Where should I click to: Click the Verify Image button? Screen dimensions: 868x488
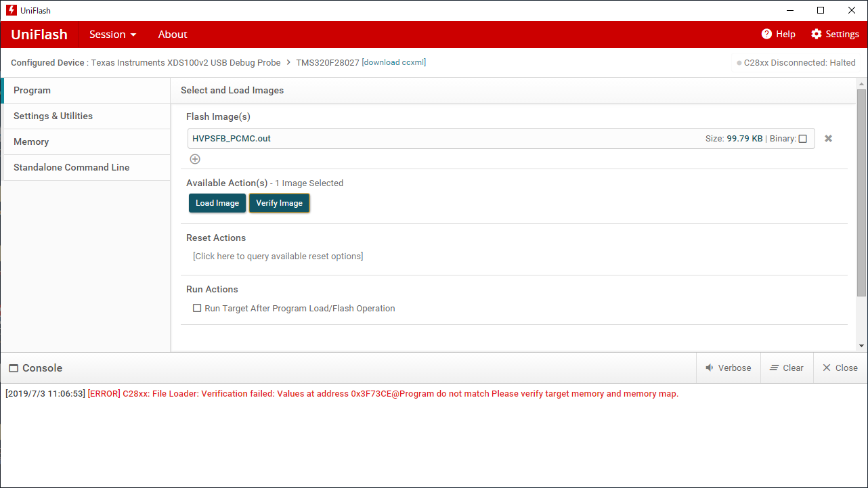(x=279, y=203)
